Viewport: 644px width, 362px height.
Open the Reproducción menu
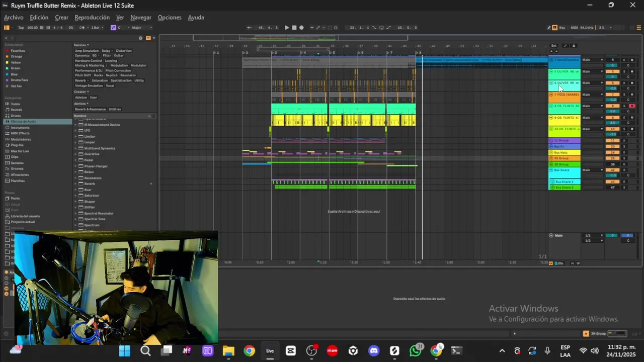92,18
